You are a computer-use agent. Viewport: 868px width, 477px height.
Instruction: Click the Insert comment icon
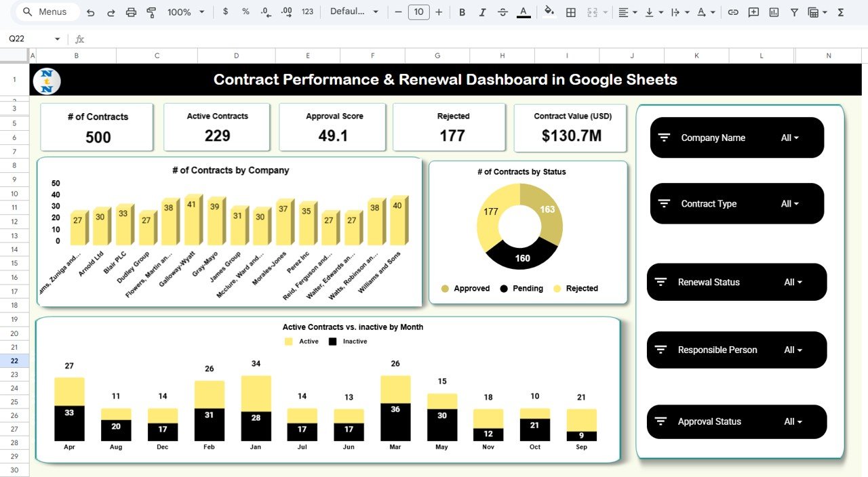[753, 12]
